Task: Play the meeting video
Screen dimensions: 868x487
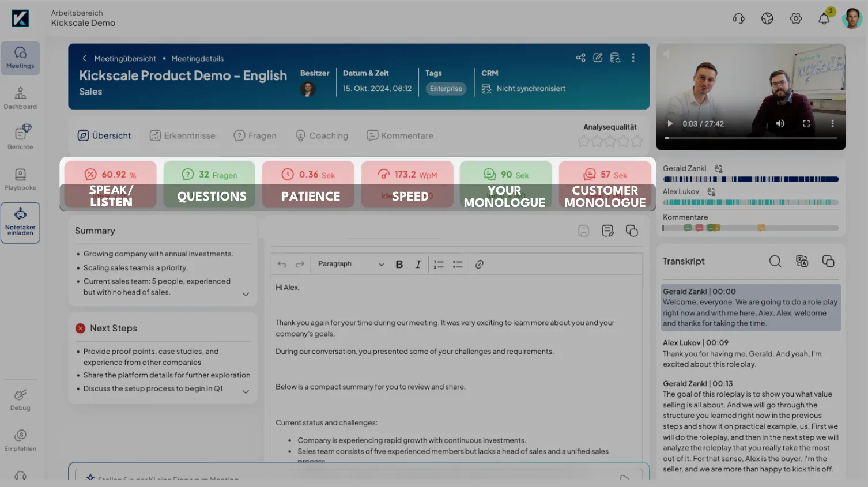Action: [x=670, y=123]
